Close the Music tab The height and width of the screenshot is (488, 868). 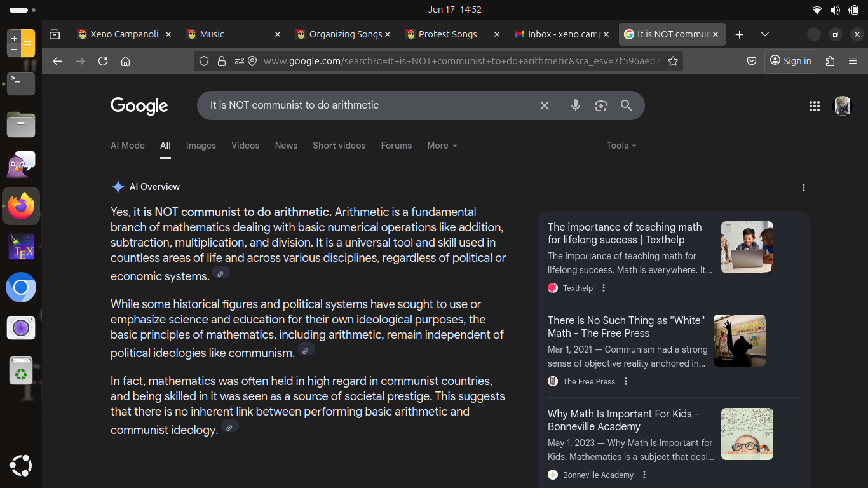point(278,34)
